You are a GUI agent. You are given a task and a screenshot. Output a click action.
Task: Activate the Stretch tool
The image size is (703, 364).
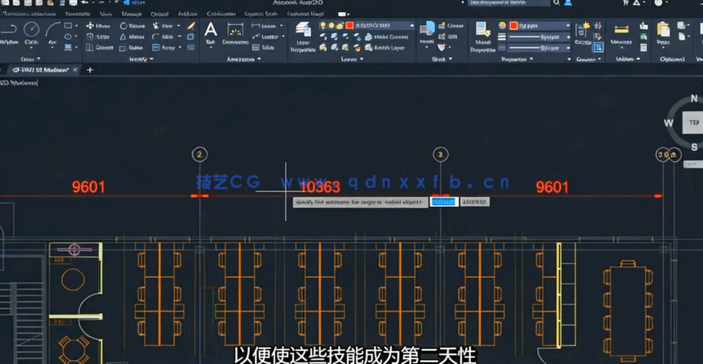(99, 47)
